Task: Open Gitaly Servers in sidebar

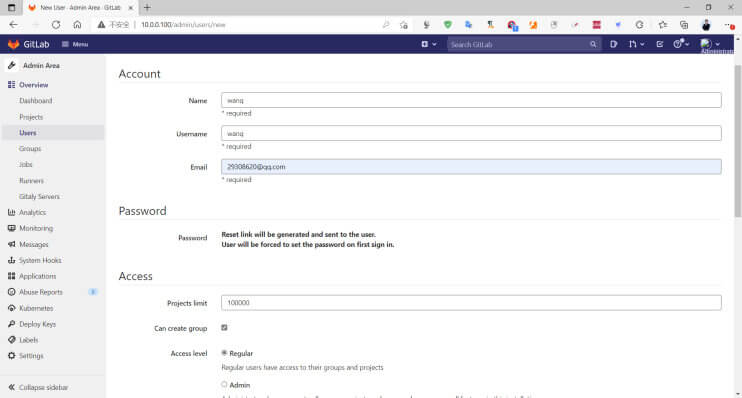Action: [x=39, y=196]
